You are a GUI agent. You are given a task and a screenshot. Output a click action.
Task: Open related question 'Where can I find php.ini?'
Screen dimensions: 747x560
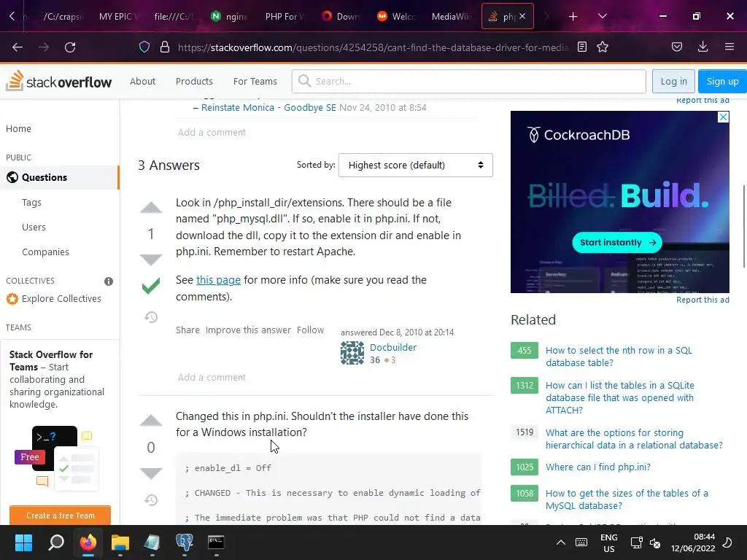click(598, 467)
